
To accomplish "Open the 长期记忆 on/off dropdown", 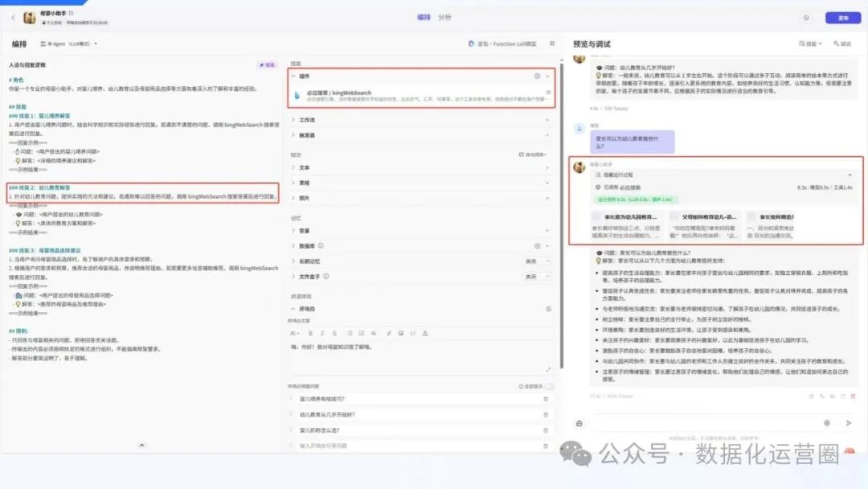I will click(x=536, y=261).
